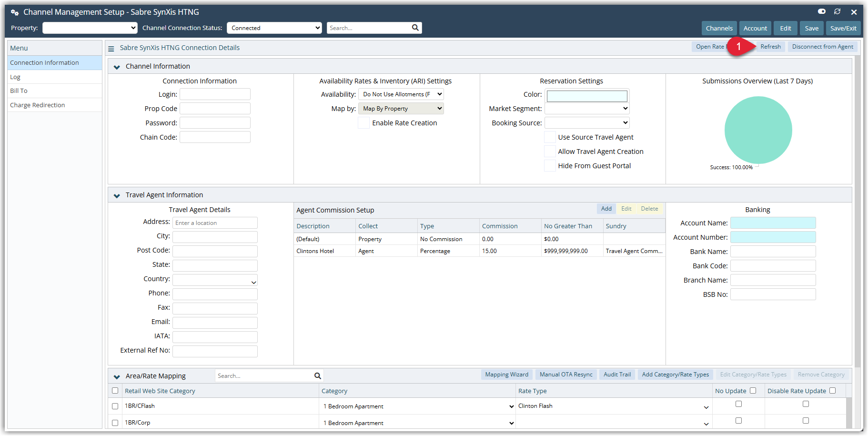Select Charge Redirection in the menu
Screen dimensions: 868x436
click(x=55, y=105)
